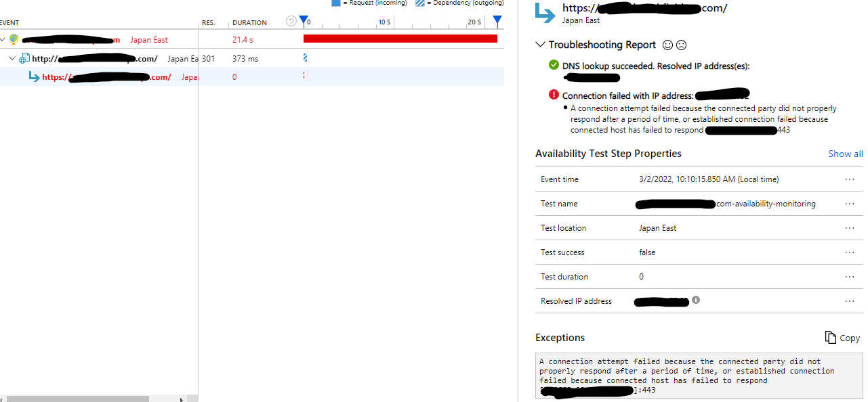Open the ellipsis menu for Test duration
Image resolution: width=868 pixels, height=402 pixels.
click(x=849, y=277)
